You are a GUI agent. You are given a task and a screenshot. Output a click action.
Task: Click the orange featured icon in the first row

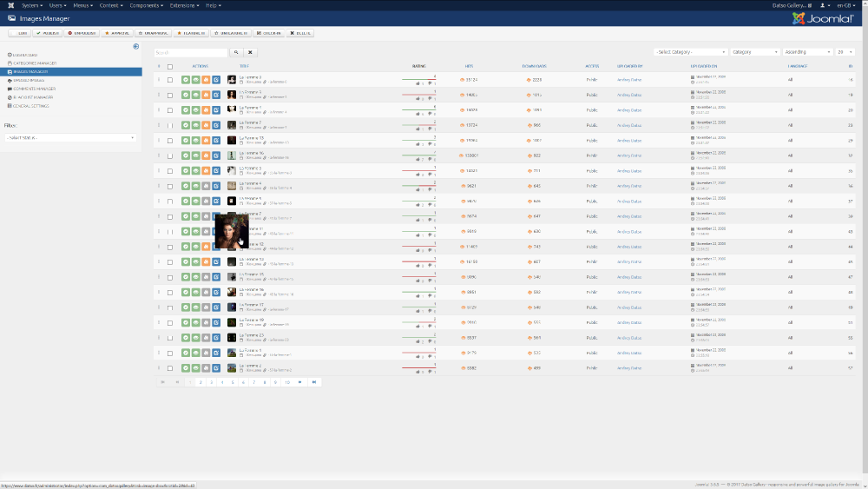[206, 80]
